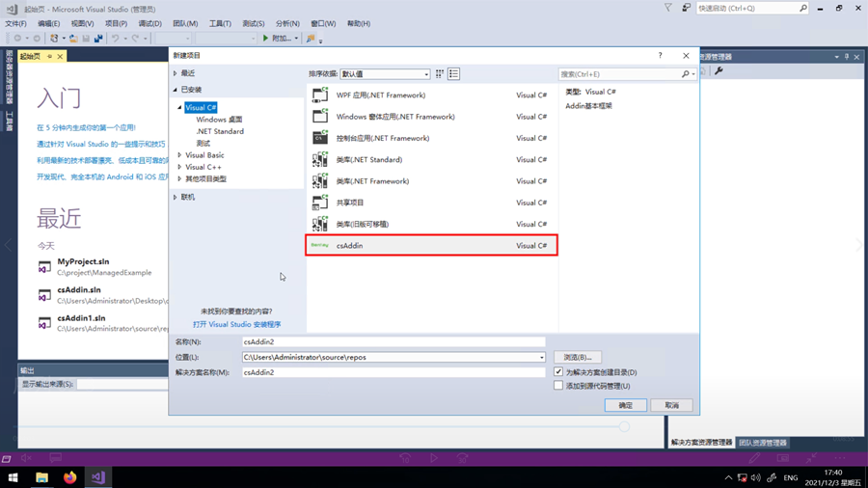Open the sort-by dropdown
Viewport: 868px width, 488px height.
pos(385,74)
